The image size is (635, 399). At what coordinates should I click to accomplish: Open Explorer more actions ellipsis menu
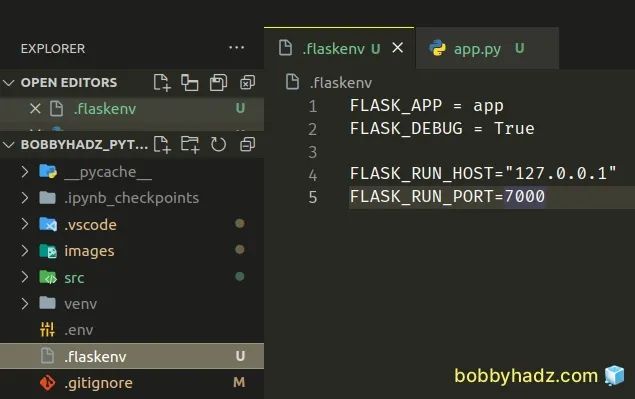point(236,48)
